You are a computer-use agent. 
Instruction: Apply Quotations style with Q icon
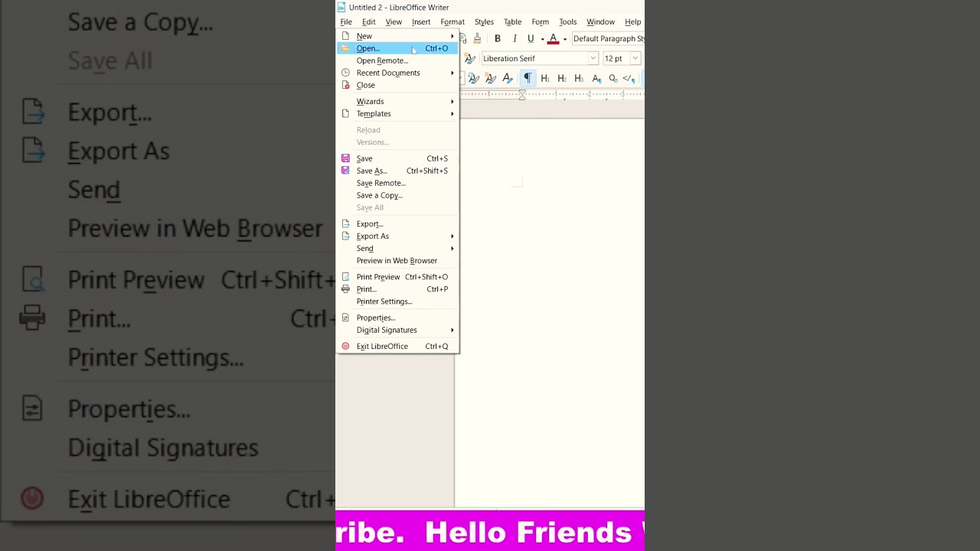[x=612, y=78]
